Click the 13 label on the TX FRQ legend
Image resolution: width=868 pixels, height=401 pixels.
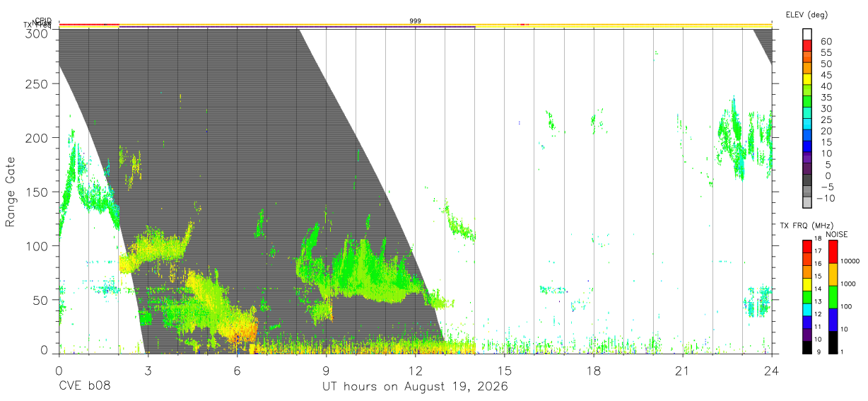[x=818, y=301]
